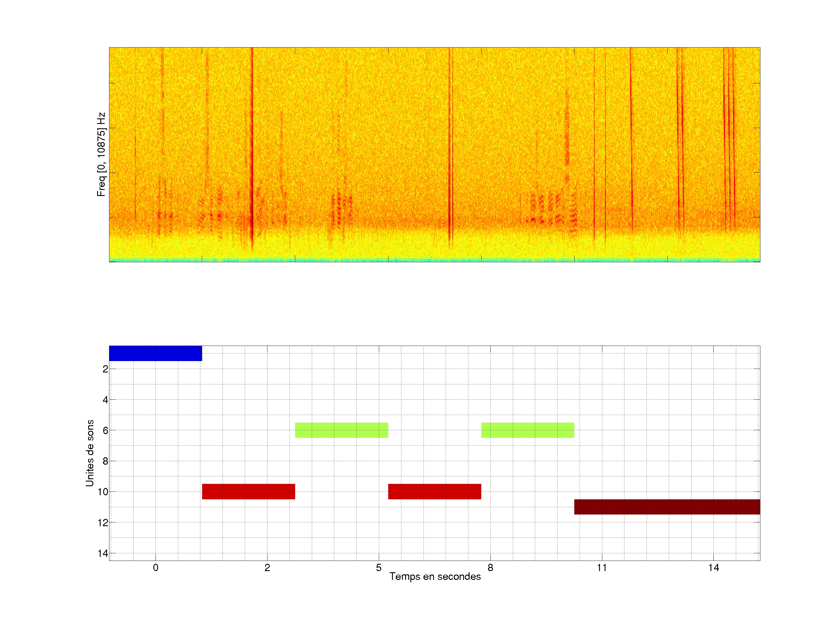Click the dark maroon bar at unit 11
840x630 pixels.
667,507
